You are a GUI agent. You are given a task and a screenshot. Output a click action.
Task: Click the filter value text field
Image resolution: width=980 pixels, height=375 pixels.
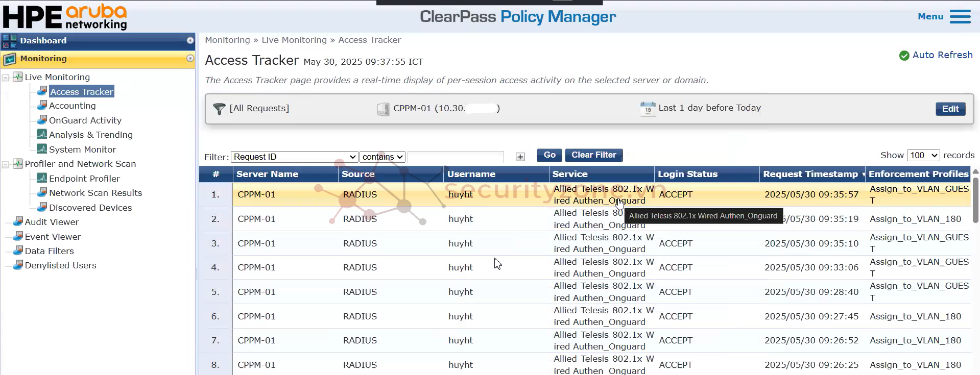[456, 157]
